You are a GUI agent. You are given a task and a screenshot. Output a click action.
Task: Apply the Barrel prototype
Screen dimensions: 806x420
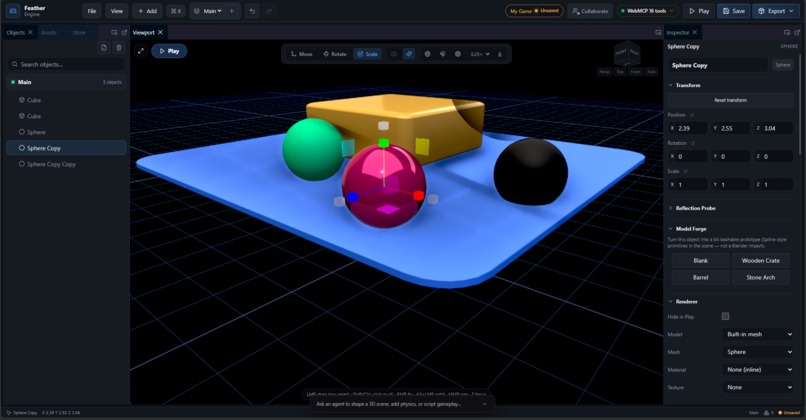point(700,277)
